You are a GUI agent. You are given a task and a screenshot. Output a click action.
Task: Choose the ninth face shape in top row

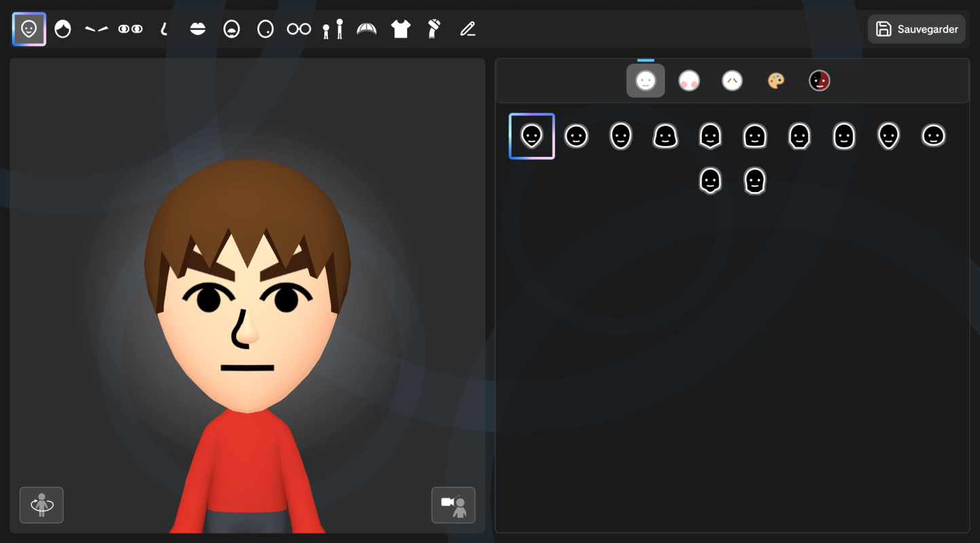pyautogui.click(x=888, y=136)
